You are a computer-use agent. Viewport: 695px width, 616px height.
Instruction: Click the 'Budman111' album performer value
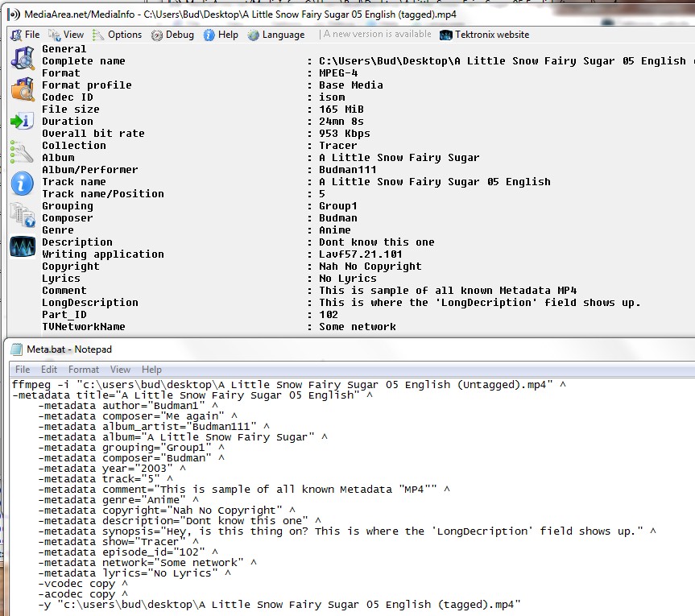coord(348,169)
